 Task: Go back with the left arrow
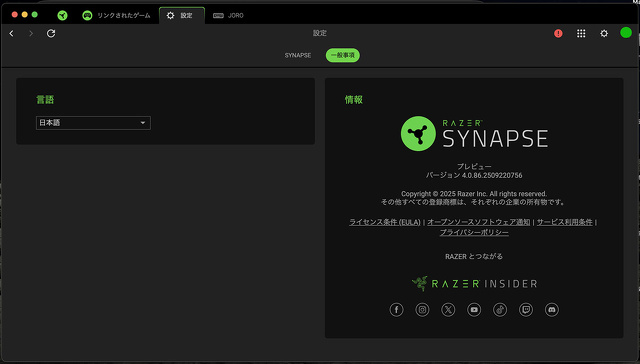pos(11,33)
